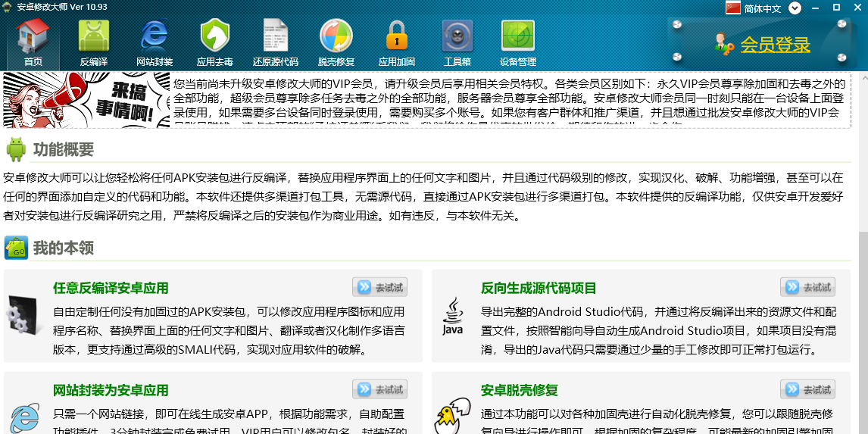Open the 应用去毒 virus removal tool

[x=215, y=43]
